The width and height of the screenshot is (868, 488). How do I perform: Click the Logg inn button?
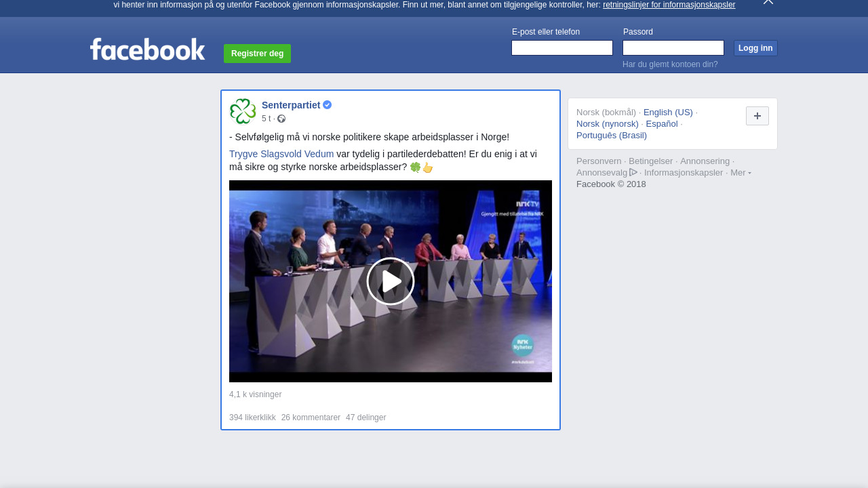point(755,48)
